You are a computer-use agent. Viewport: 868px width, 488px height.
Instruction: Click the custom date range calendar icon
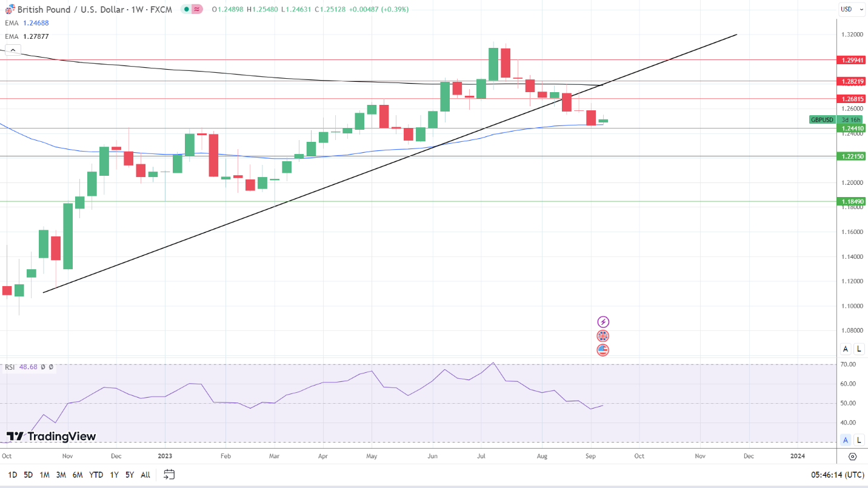169,475
